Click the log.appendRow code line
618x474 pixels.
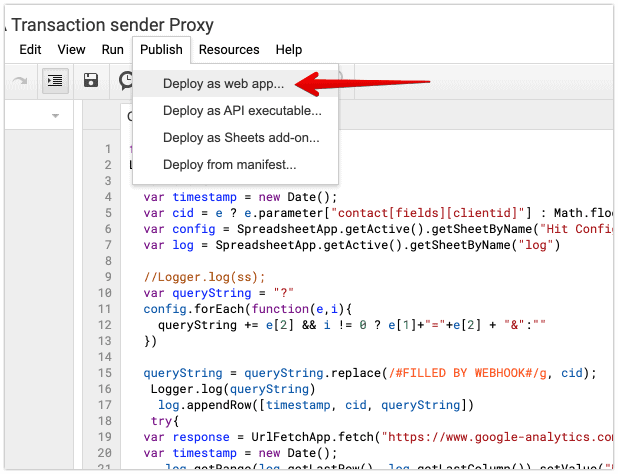[x=315, y=405]
